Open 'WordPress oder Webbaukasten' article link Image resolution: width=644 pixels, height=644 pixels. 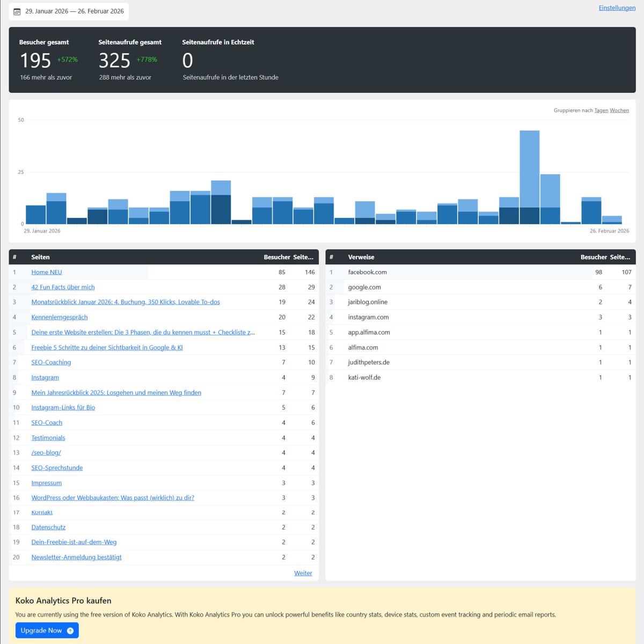click(x=113, y=497)
